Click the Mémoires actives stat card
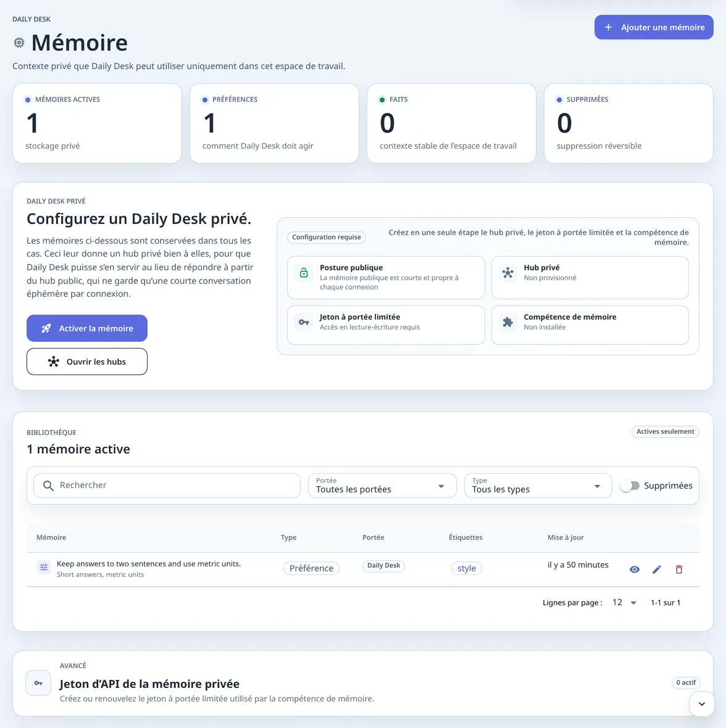Viewport: 726px width, 728px height. click(x=97, y=123)
